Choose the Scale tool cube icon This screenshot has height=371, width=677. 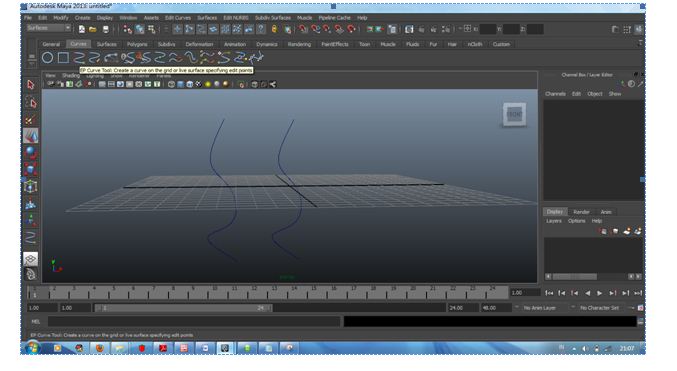pyautogui.click(x=30, y=169)
